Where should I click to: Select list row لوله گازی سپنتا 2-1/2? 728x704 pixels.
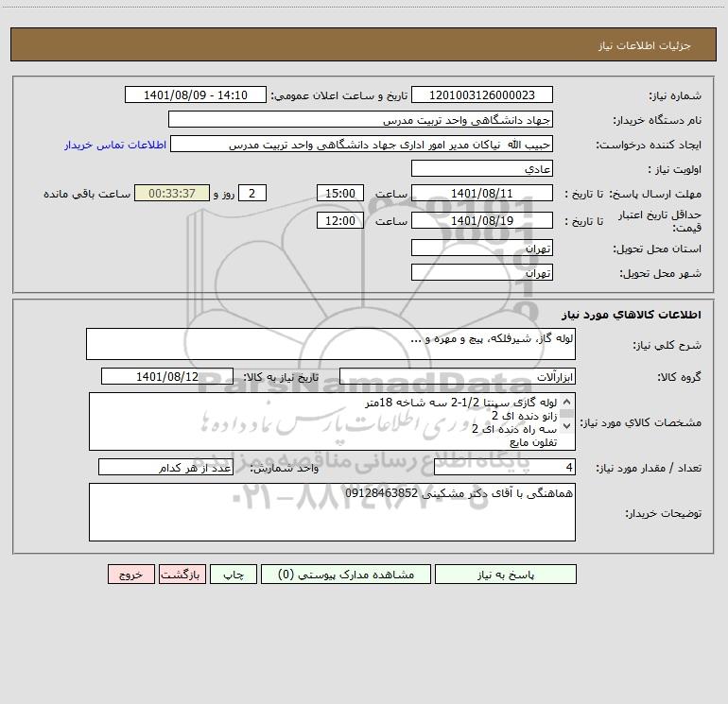[x=461, y=403]
